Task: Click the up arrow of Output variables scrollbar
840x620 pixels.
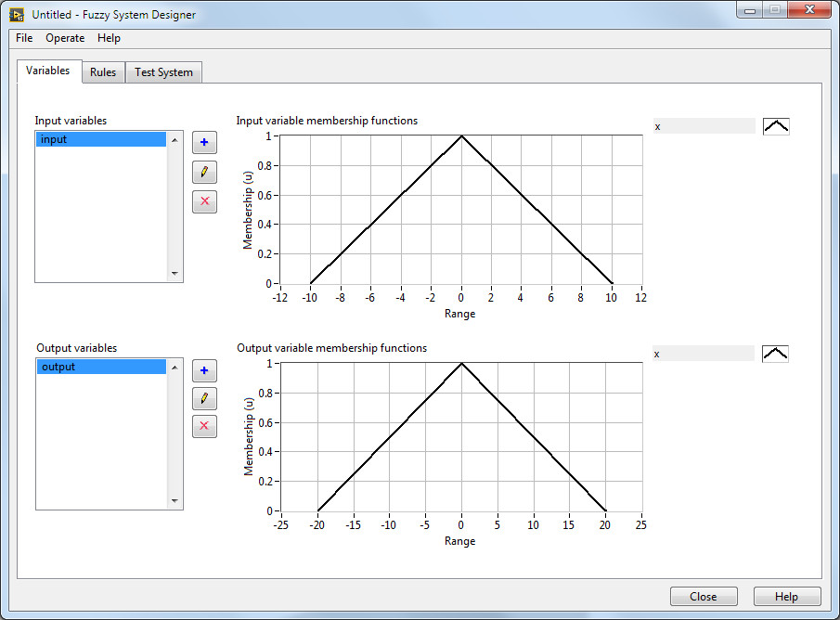Action: click(x=174, y=368)
